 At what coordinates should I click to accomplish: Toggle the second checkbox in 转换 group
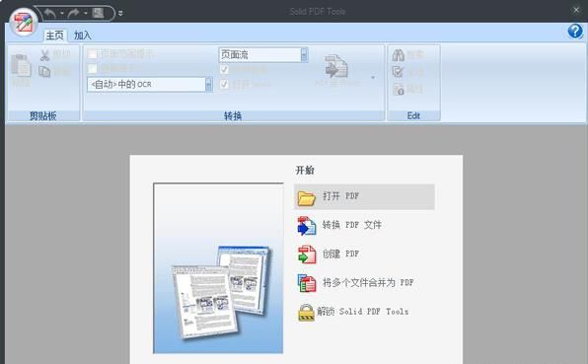(x=92, y=69)
